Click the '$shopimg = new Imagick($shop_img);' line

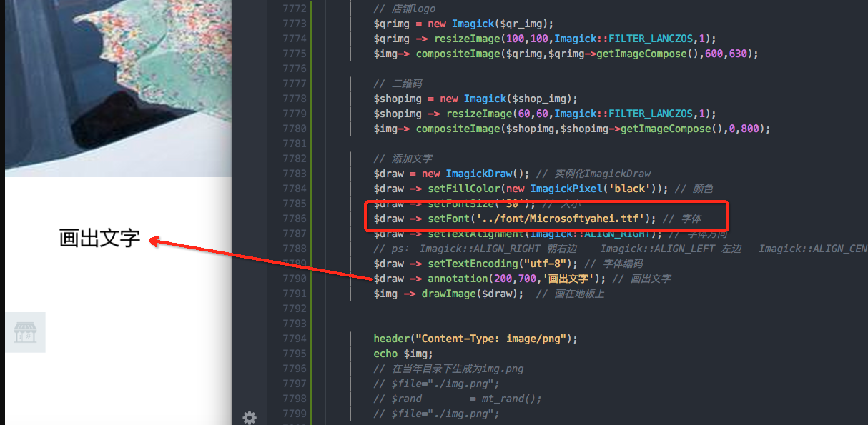pos(475,99)
